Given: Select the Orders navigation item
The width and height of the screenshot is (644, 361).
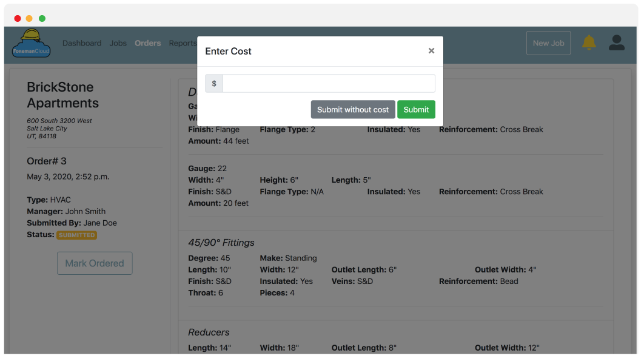Looking at the screenshot, I should pyautogui.click(x=148, y=43).
